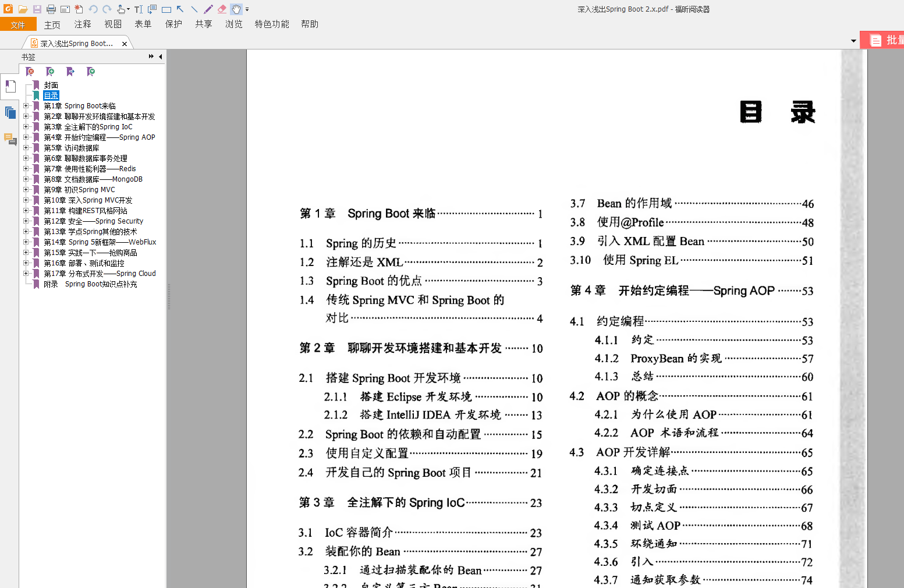Delete bookmark using the red-x bookmark icon
The image size is (904, 588).
pos(30,72)
